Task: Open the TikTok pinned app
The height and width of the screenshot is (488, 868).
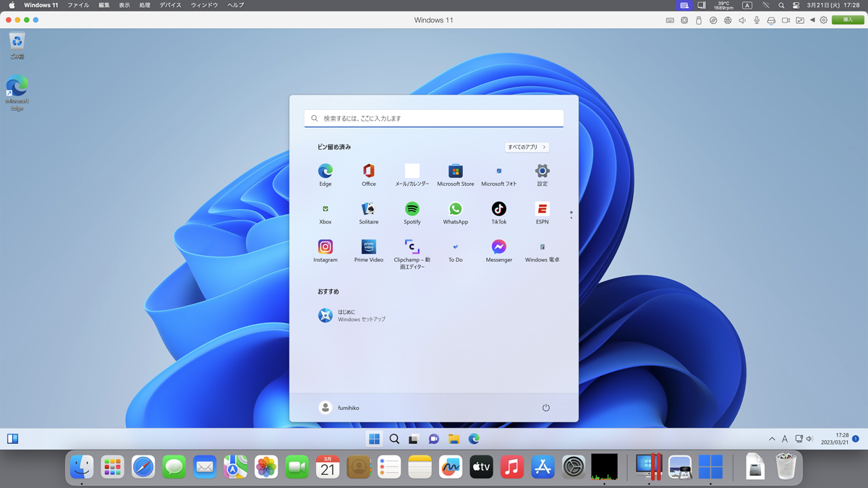Action: [499, 209]
